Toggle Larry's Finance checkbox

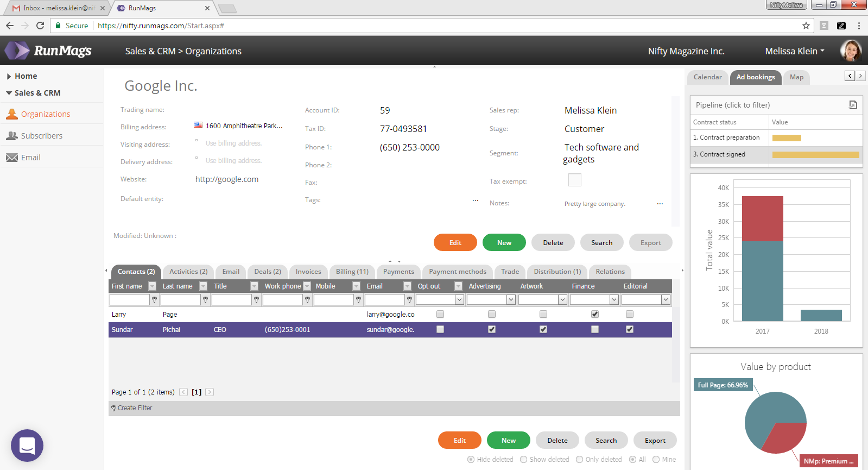(595, 314)
